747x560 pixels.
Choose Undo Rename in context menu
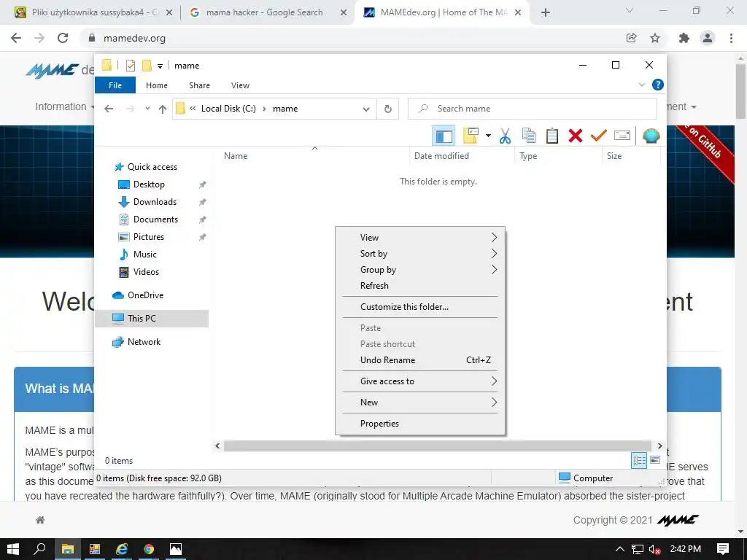pyautogui.click(x=420, y=360)
